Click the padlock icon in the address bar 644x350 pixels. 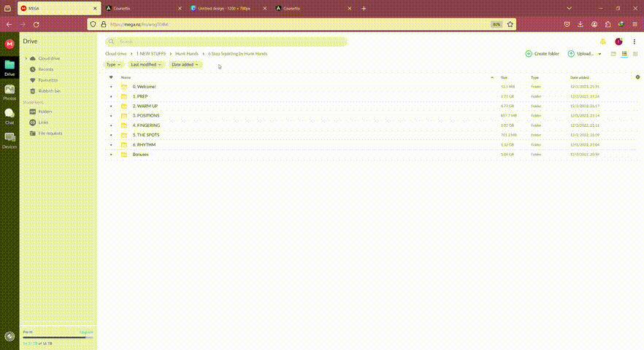coord(104,24)
